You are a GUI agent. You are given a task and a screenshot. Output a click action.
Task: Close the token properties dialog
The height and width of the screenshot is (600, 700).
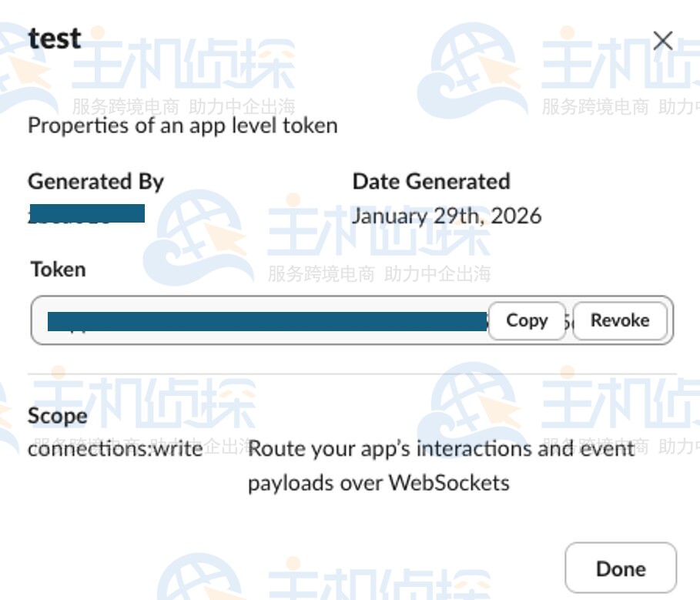click(663, 41)
